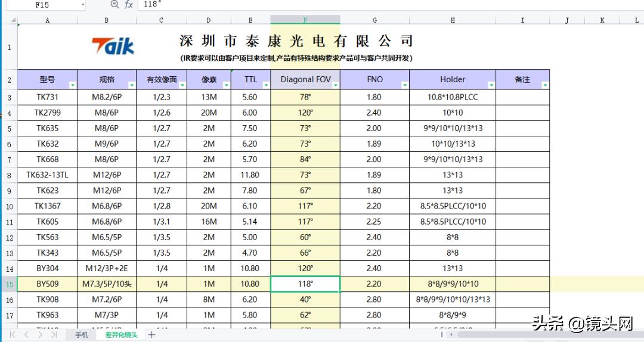This screenshot has height=342, width=644.
Task: Open the TTL filter dropdown
Action: click(266, 85)
